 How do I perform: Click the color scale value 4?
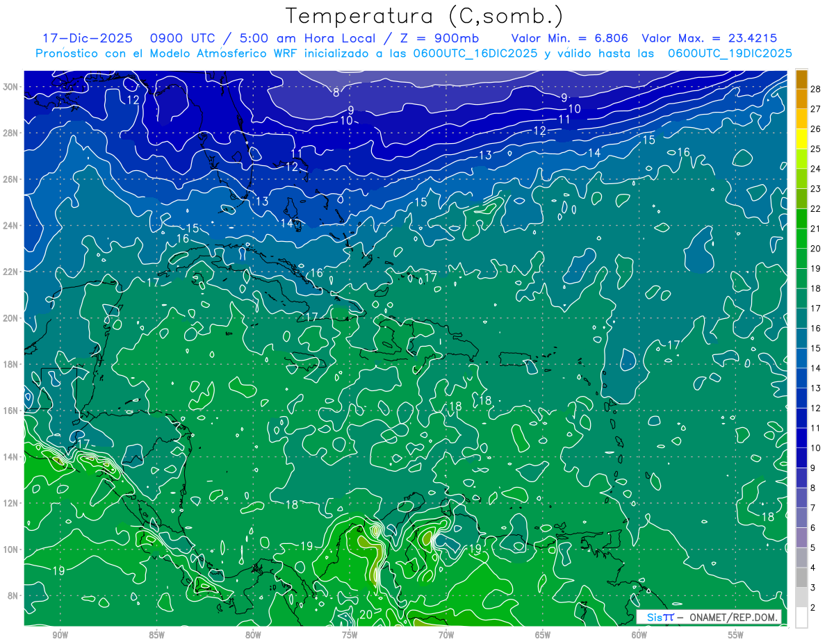pos(813,568)
